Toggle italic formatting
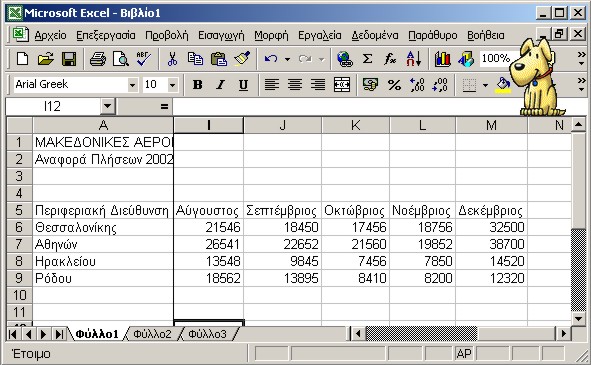591x365 pixels. click(x=220, y=85)
